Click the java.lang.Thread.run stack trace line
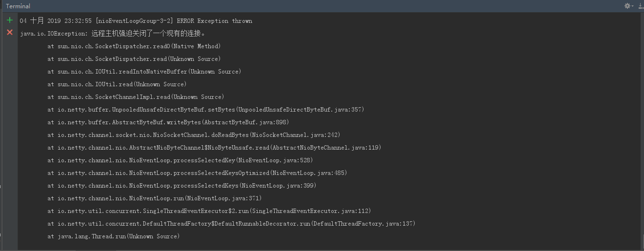 114,236
